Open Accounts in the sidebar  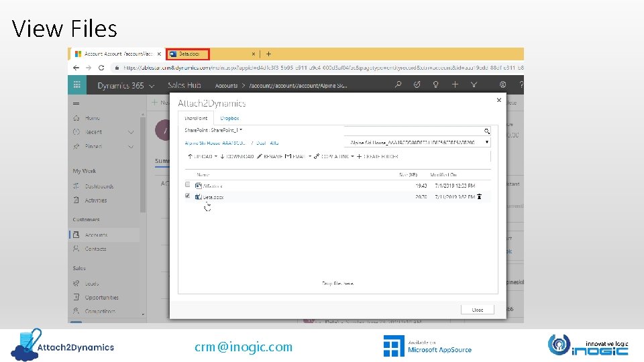96,235
